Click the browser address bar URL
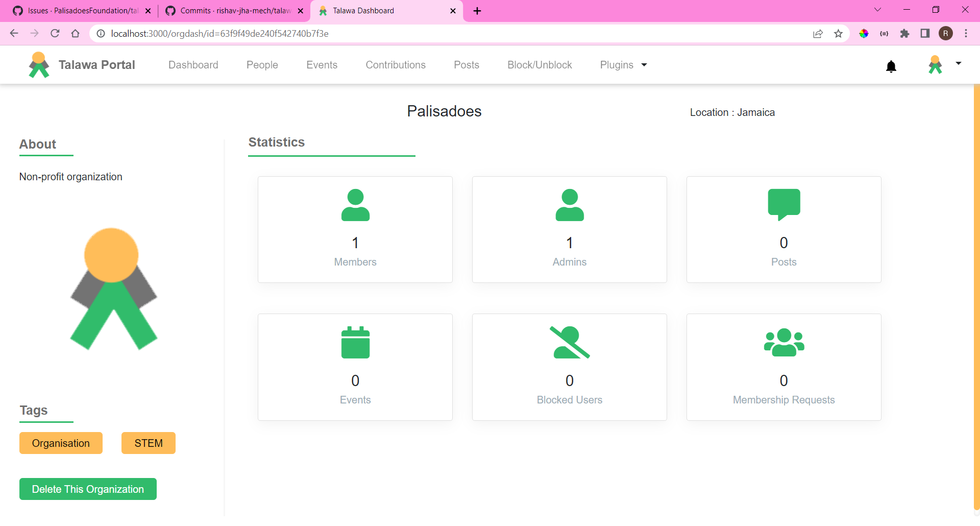 [x=220, y=34]
